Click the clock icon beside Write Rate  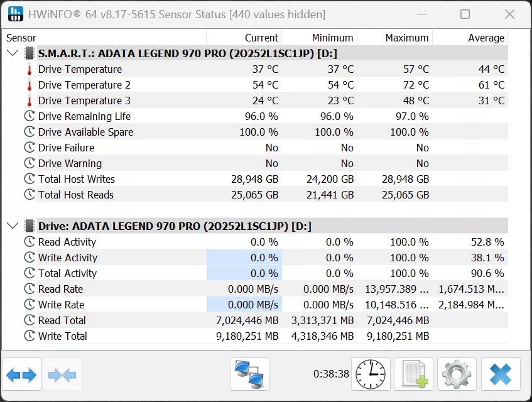coord(30,304)
